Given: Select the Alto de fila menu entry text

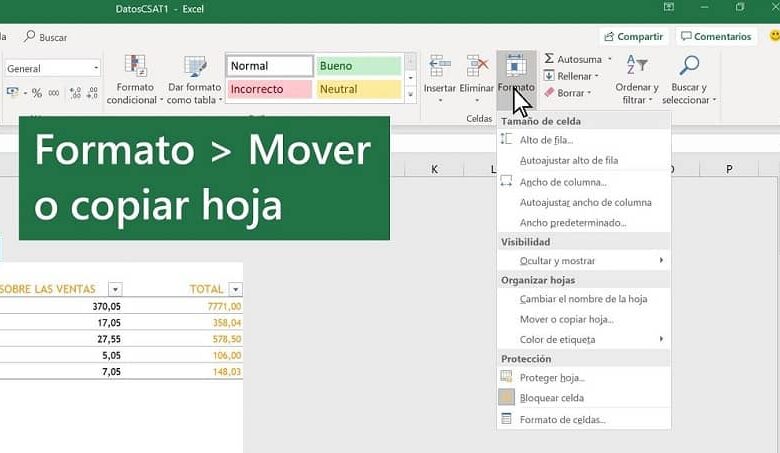Looking at the screenshot, I should [x=546, y=140].
